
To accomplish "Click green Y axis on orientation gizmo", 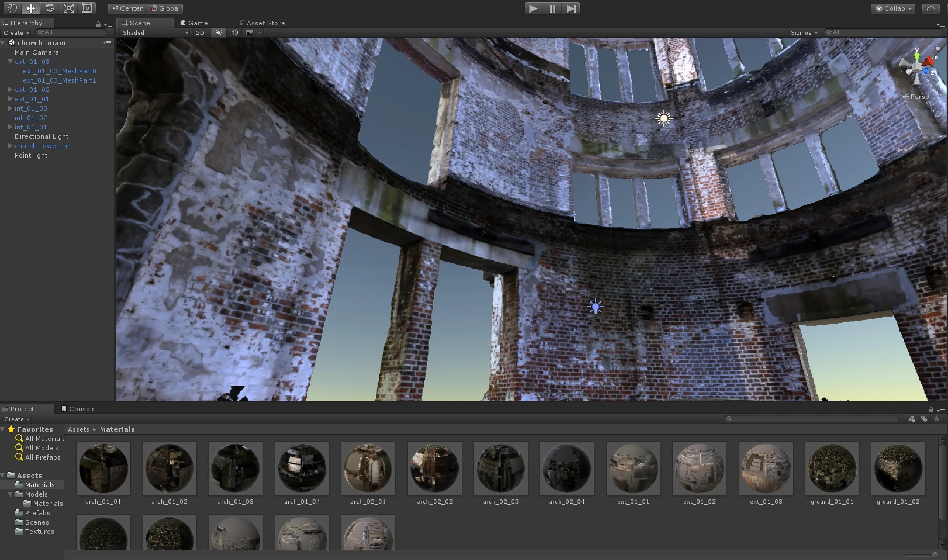I will click(x=917, y=57).
